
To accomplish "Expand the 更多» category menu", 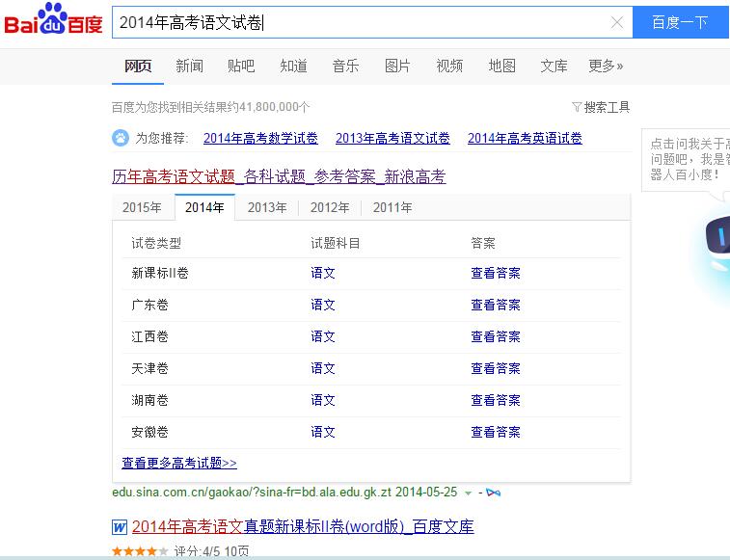I will (606, 66).
